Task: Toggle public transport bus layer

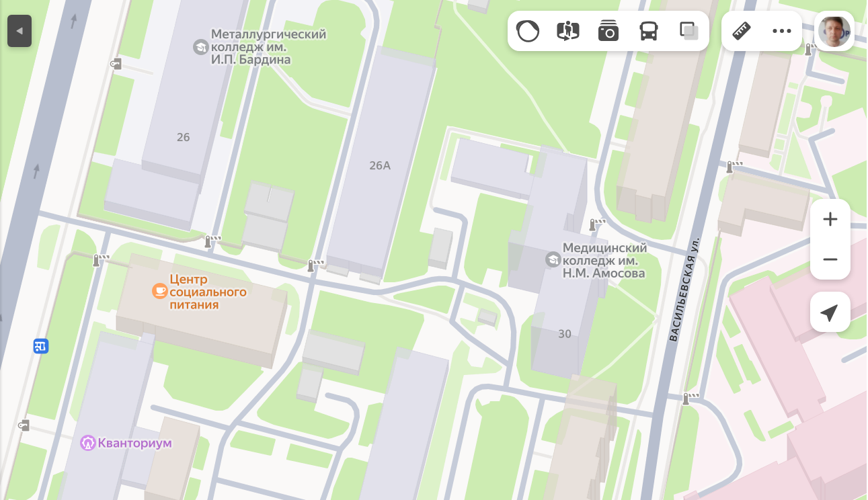Action: 649,31
